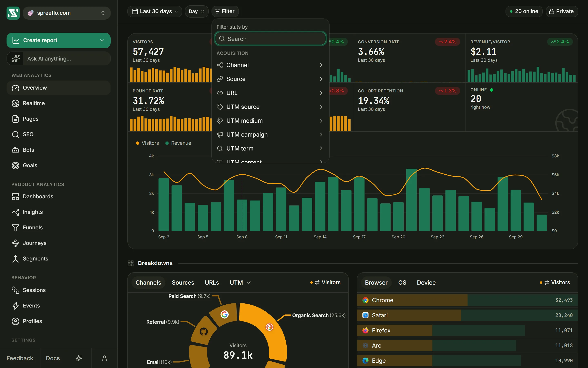Open the Segments merge icon
588x368 pixels.
tap(15, 259)
